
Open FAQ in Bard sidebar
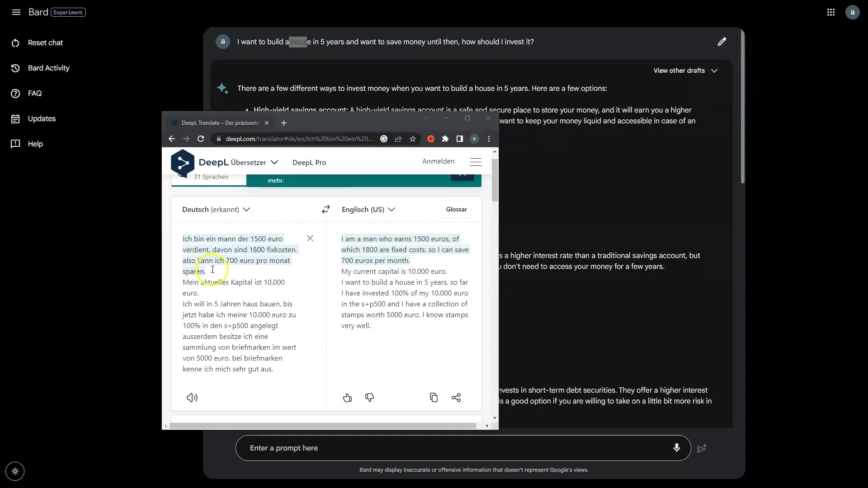pyautogui.click(x=26, y=93)
